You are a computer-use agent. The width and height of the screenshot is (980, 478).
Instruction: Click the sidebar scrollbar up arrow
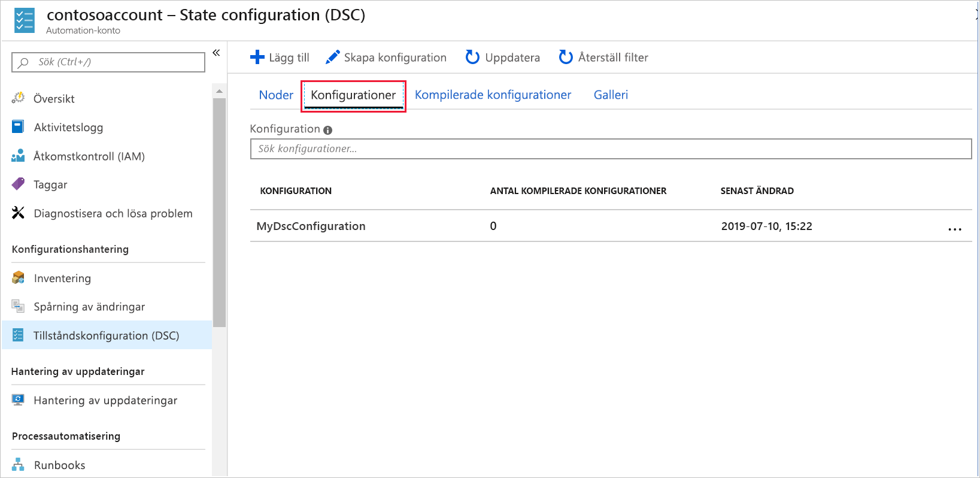pos(220,91)
